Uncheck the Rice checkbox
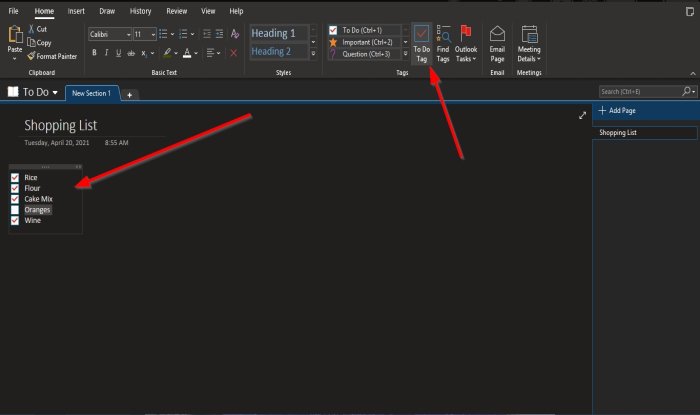This screenshot has height=415, width=700. pos(15,178)
